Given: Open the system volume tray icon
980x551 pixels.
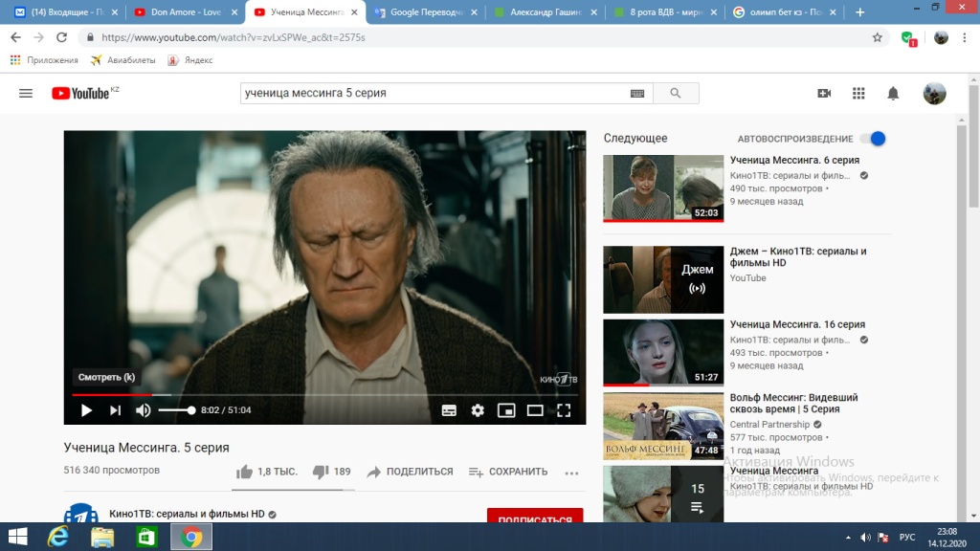Looking at the screenshot, I should coord(865,538).
